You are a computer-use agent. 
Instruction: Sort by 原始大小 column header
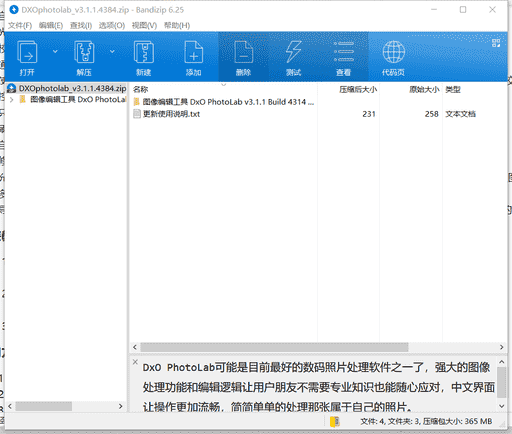(x=424, y=89)
